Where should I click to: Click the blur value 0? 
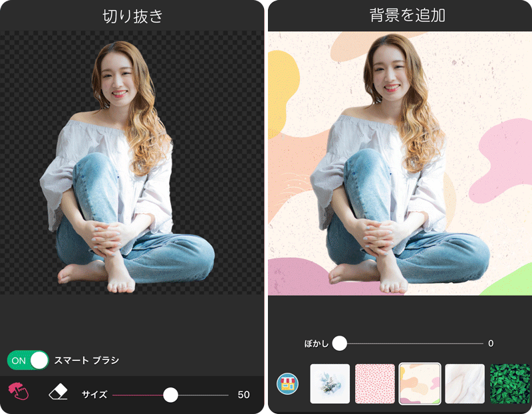pos(491,344)
